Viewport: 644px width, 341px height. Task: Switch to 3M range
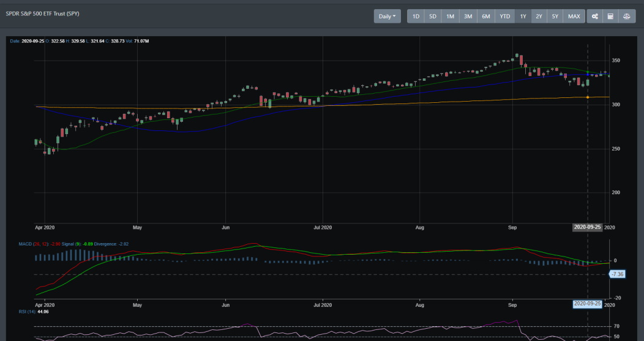click(x=468, y=17)
